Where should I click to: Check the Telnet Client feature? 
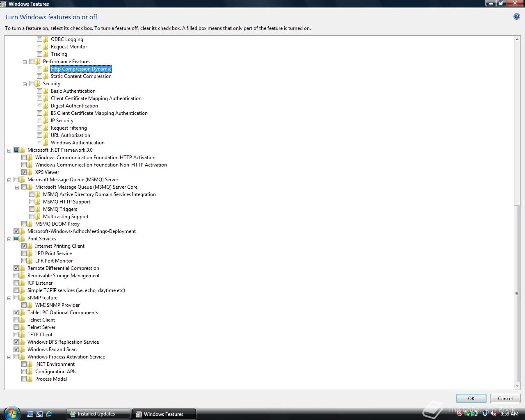coord(16,320)
